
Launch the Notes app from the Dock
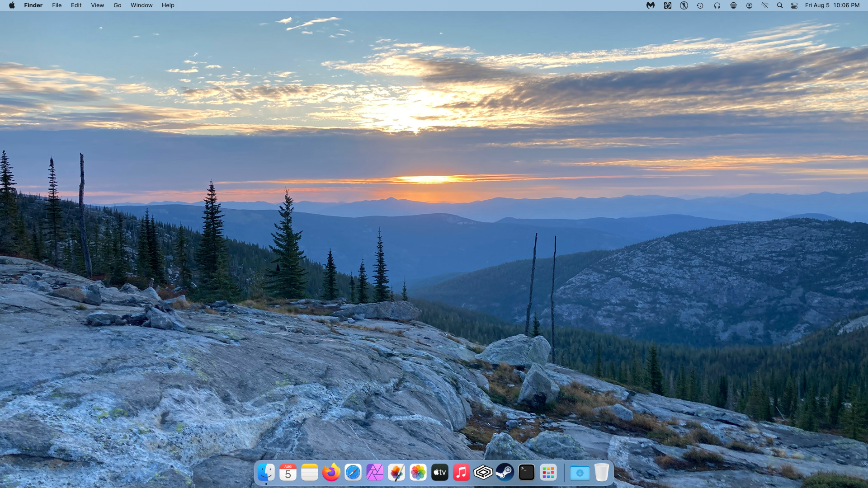[x=310, y=473]
